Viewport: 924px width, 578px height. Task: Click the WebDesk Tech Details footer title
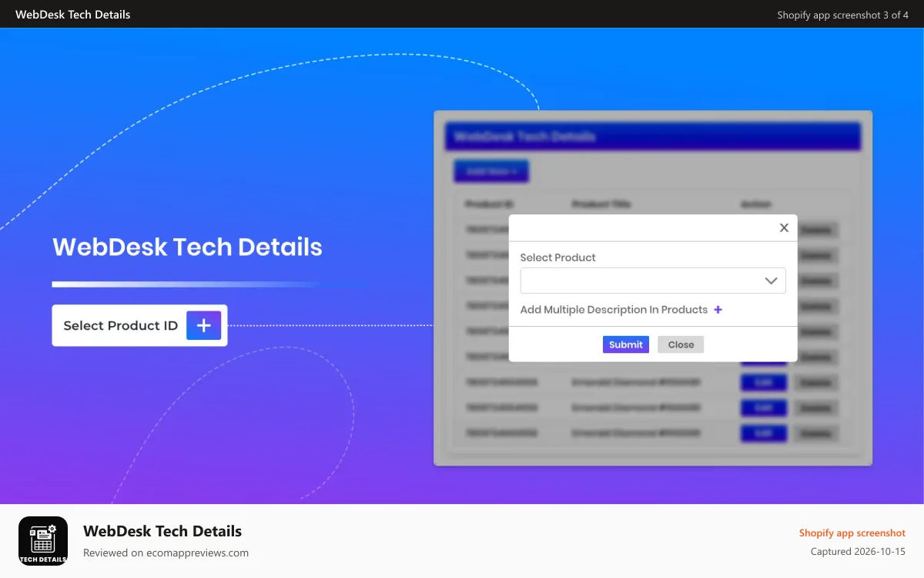162,531
